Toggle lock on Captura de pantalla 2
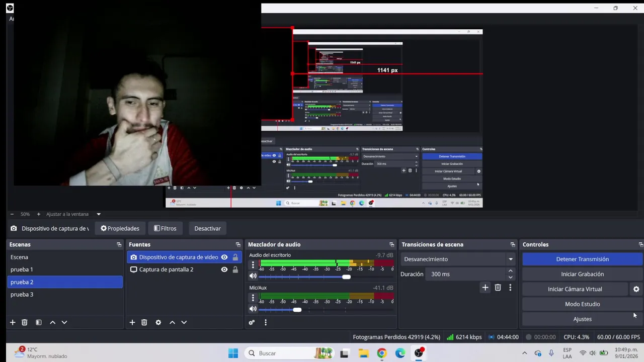The image size is (644, 362). [235, 269]
